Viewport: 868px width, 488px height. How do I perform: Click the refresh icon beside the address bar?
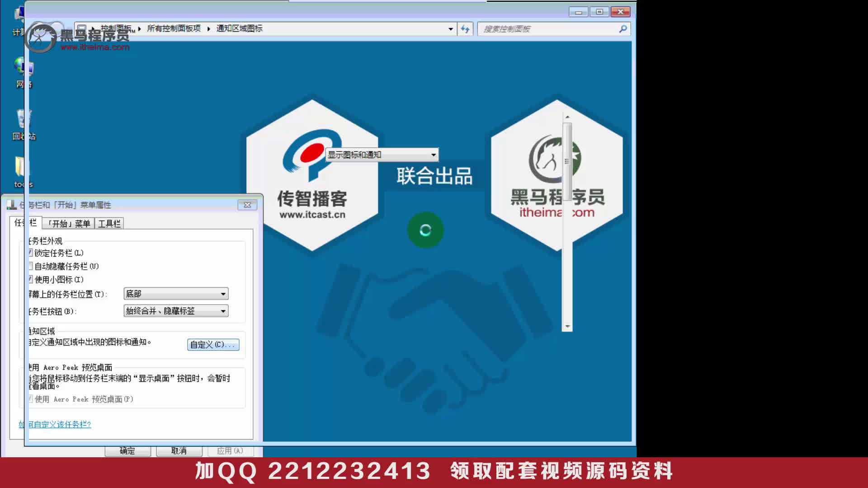[x=465, y=28]
